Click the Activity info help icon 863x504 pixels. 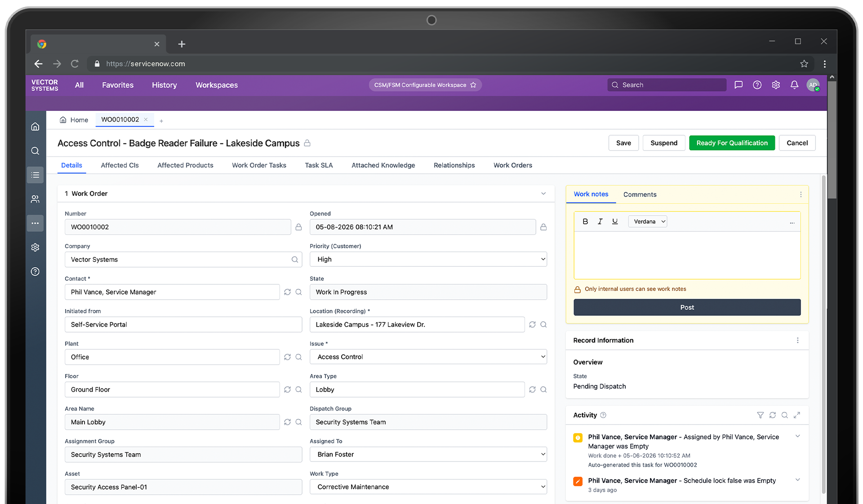603,415
